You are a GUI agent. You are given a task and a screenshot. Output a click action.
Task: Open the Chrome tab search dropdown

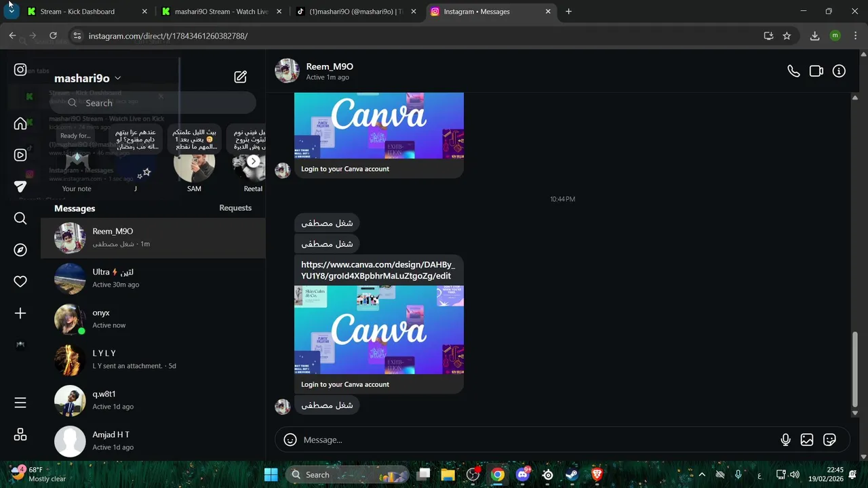[x=12, y=12]
